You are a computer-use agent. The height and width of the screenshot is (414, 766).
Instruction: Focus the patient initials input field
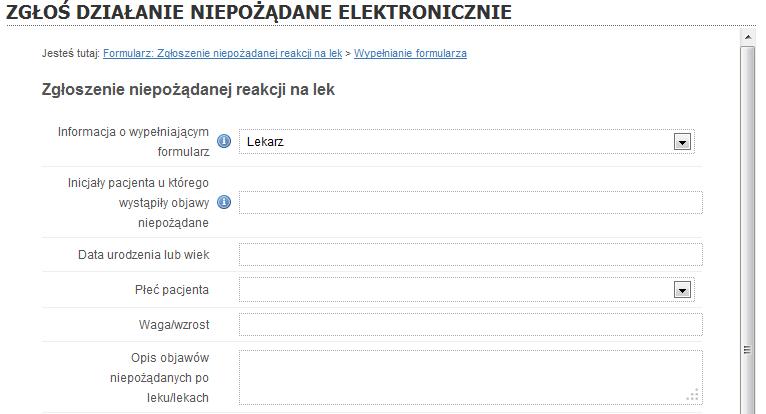pos(471,202)
